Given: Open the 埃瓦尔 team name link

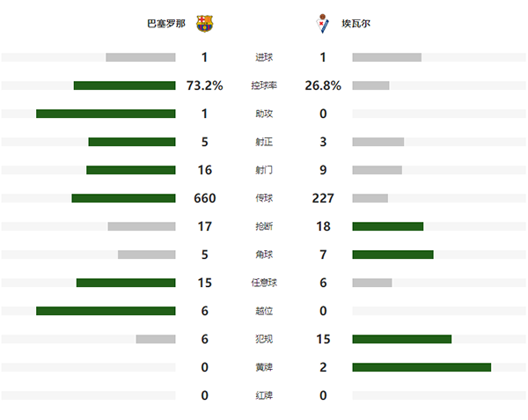Looking at the screenshot, I should (x=356, y=24).
